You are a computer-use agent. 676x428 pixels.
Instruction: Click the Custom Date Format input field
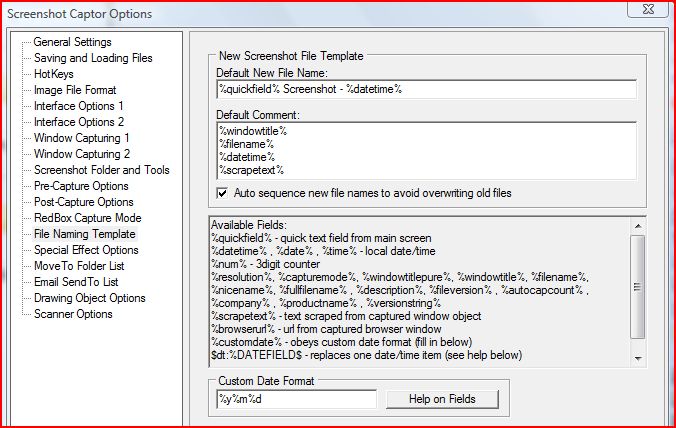296,399
